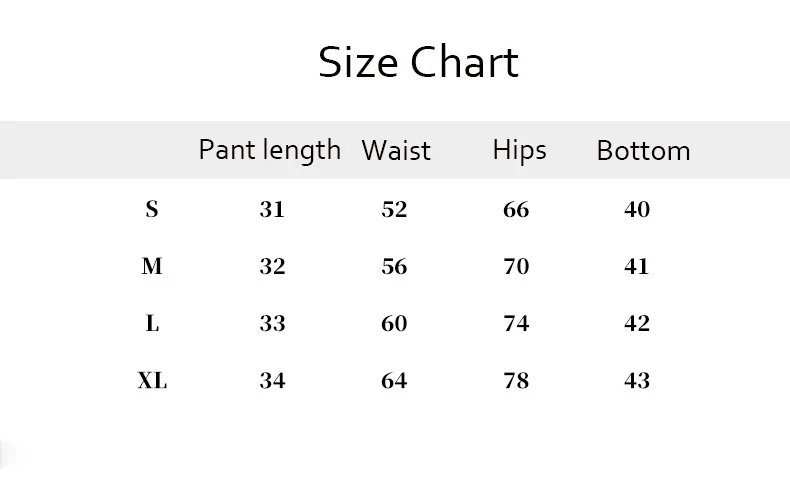This screenshot has height=494, width=790.
Task: Select the S size row label
Action: point(152,209)
